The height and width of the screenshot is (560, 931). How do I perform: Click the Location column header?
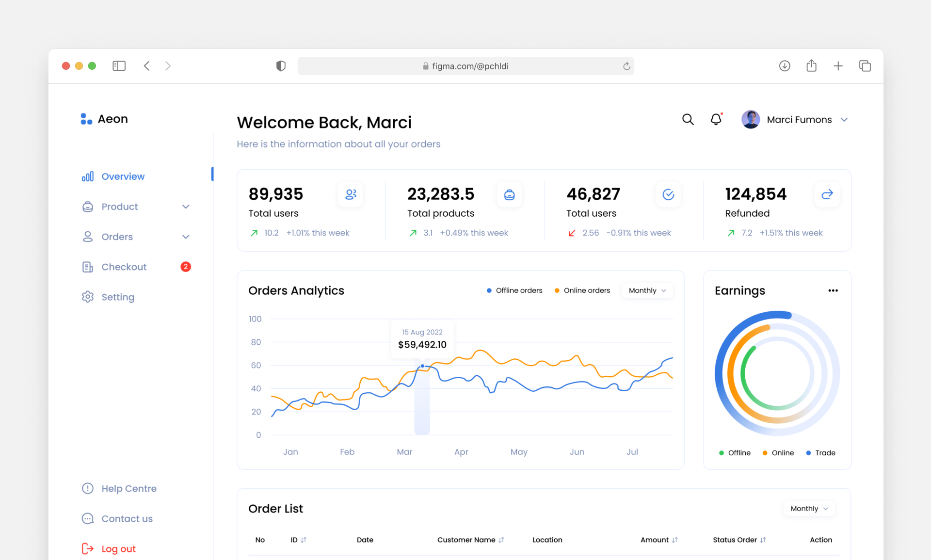[547, 540]
